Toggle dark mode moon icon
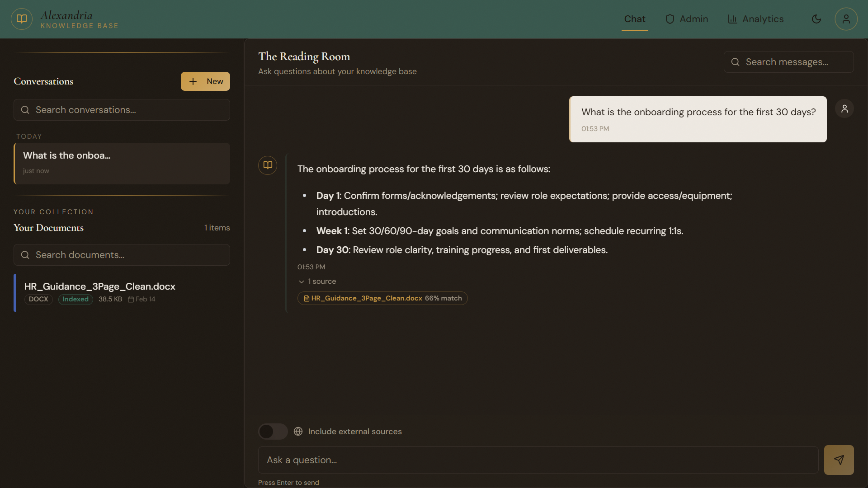The image size is (868, 488). pos(816,19)
